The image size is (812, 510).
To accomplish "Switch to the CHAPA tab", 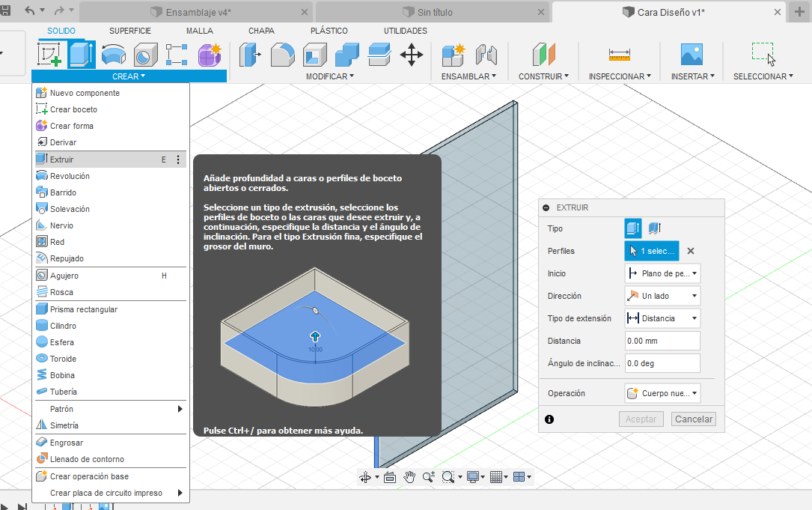I will click(x=261, y=31).
